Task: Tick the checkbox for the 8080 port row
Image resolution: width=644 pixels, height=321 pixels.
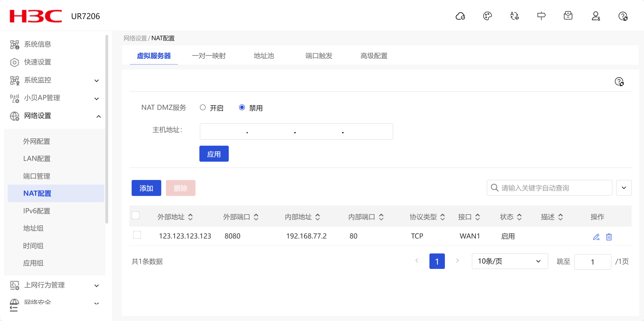Action: click(137, 235)
